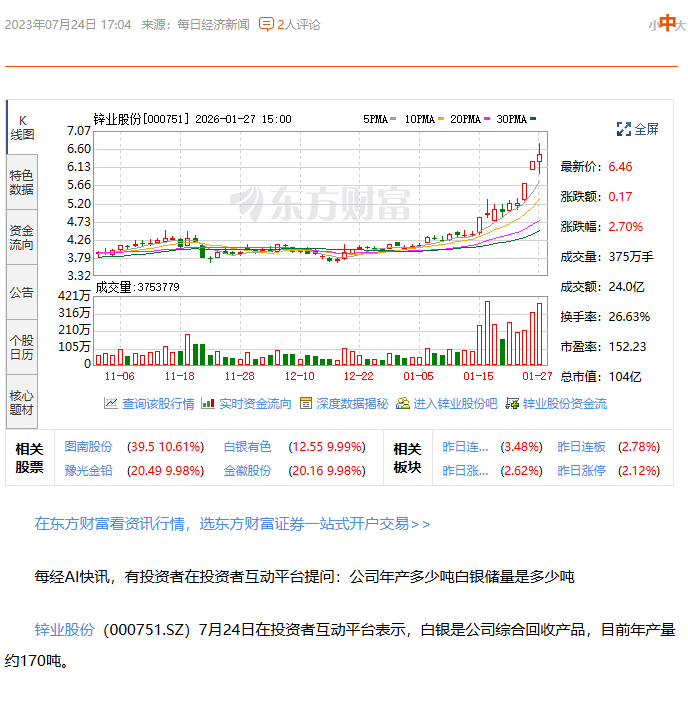Open the 昨日涨停 sector link
Viewport: 688px width, 721px height.
coord(581,470)
